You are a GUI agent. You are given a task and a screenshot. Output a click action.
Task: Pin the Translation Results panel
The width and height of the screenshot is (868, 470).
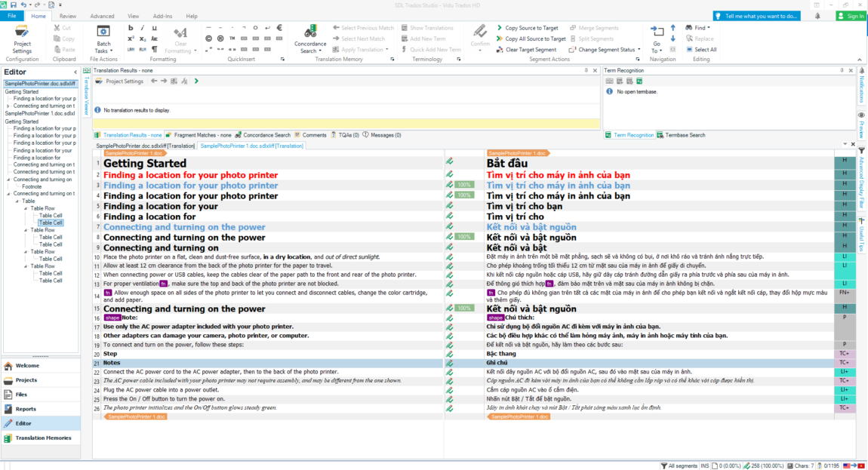[x=586, y=70]
